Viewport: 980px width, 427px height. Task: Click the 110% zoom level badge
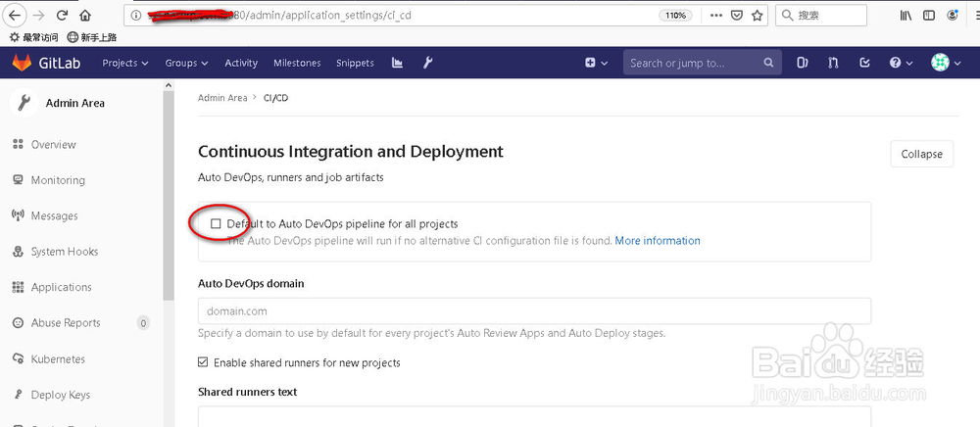click(675, 16)
